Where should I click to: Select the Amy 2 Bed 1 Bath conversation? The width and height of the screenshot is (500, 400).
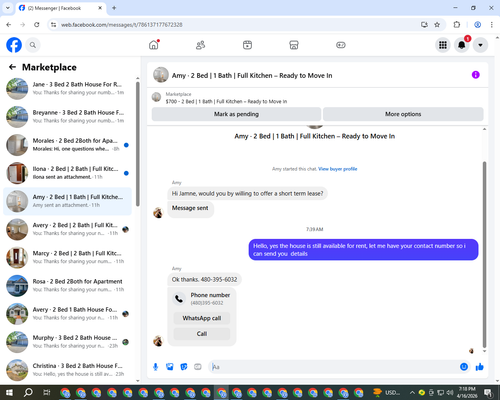click(x=67, y=201)
